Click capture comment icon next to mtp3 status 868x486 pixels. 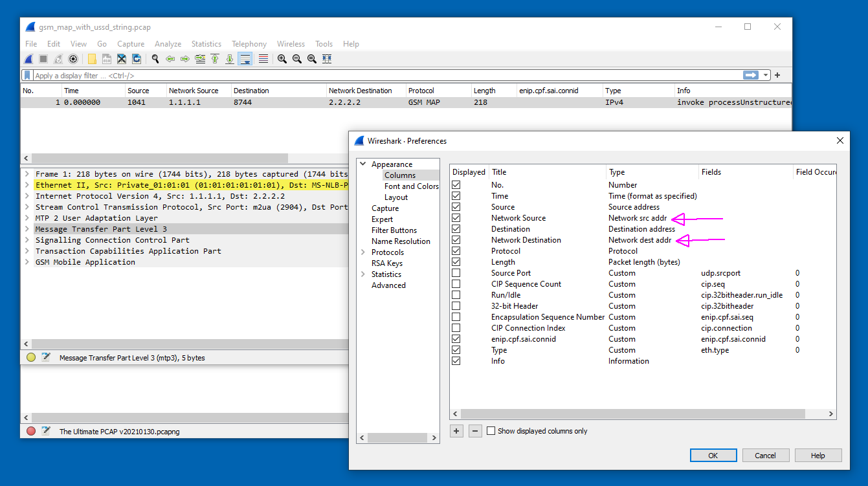pyautogui.click(x=46, y=357)
